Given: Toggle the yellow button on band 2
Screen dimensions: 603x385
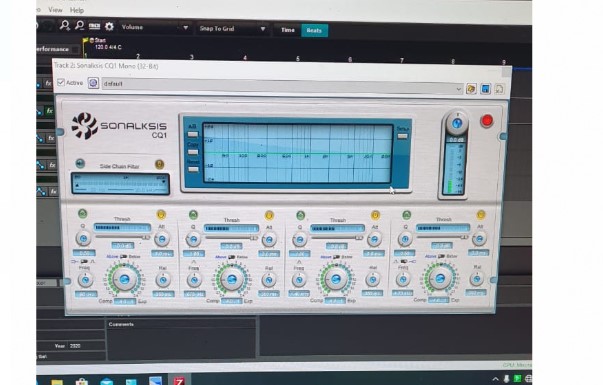Looking at the screenshot, I should click(x=269, y=215).
